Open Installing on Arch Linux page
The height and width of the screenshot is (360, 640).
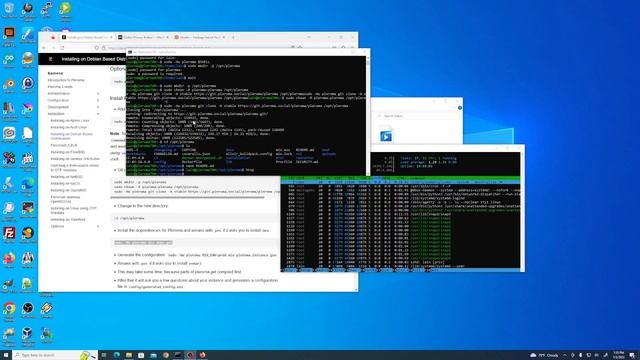[69, 127]
